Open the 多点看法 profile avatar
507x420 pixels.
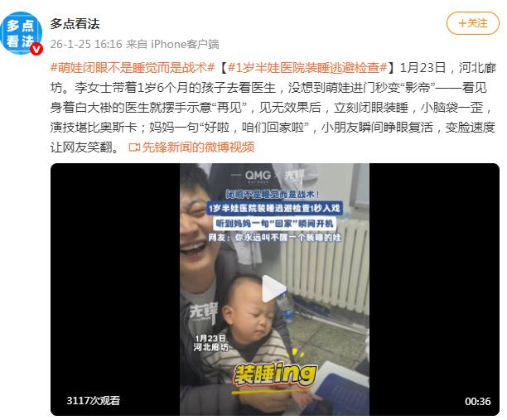click(x=22, y=33)
